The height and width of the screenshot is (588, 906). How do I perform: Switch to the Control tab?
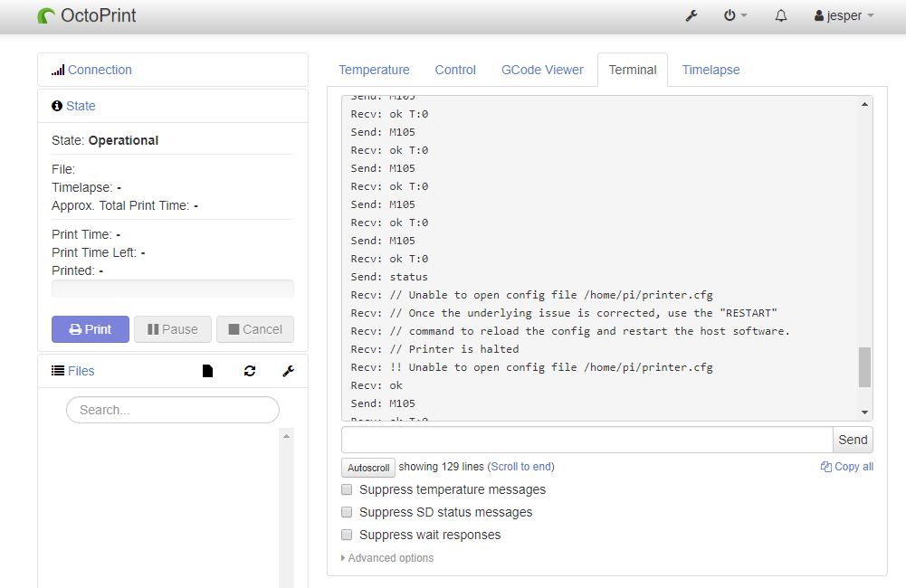pos(455,70)
